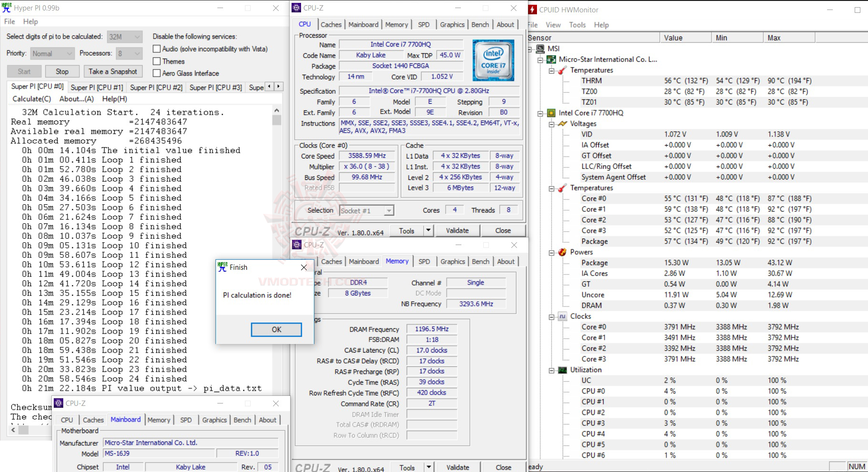Screen dimensions: 868x472
Task: Click the MSI computer icon in the sensor tree
Action: click(x=540, y=49)
